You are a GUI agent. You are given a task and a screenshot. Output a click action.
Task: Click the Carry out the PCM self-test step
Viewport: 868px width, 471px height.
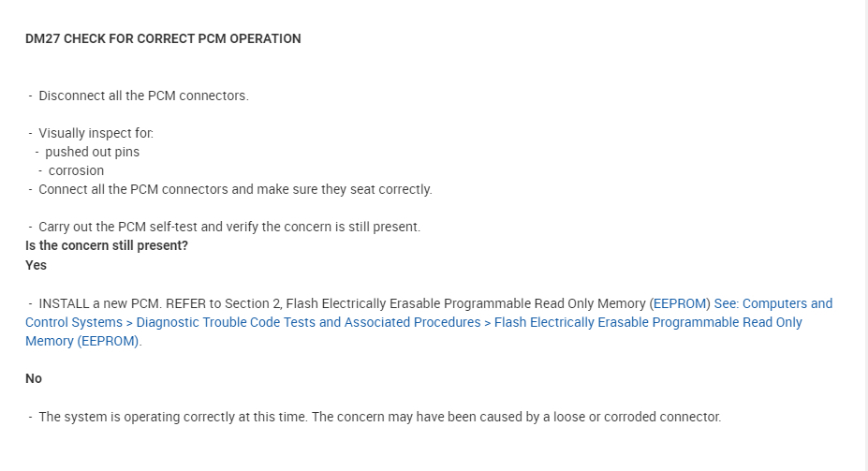point(228,227)
